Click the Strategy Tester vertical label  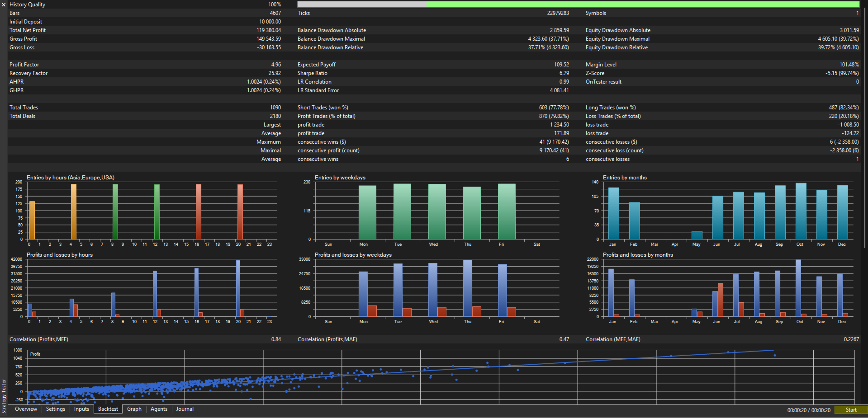point(4,396)
